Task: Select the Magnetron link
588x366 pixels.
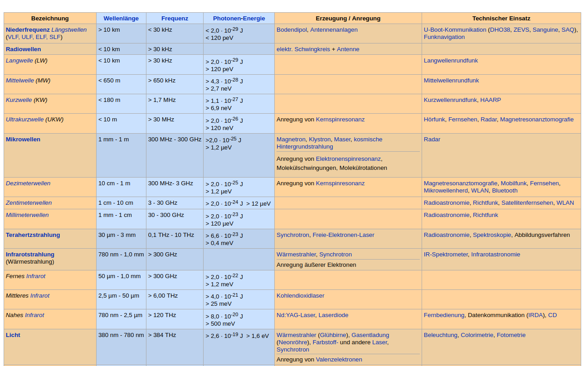Action: pyautogui.click(x=291, y=140)
